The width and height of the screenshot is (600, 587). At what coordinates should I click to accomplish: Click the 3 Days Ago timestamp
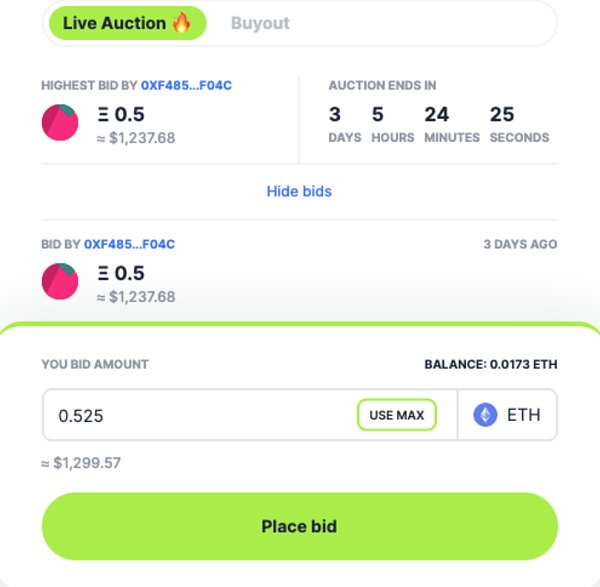click(x=520, y=244)
